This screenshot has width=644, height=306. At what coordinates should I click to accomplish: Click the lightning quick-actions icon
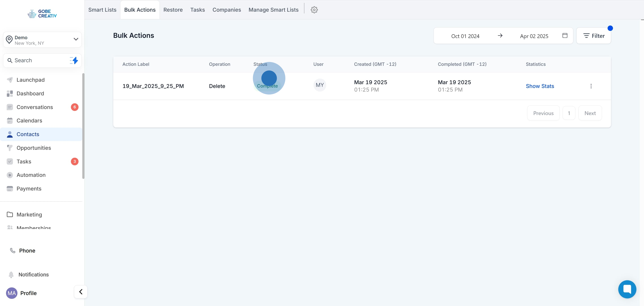pyautogui.click(x=74, y=60)
